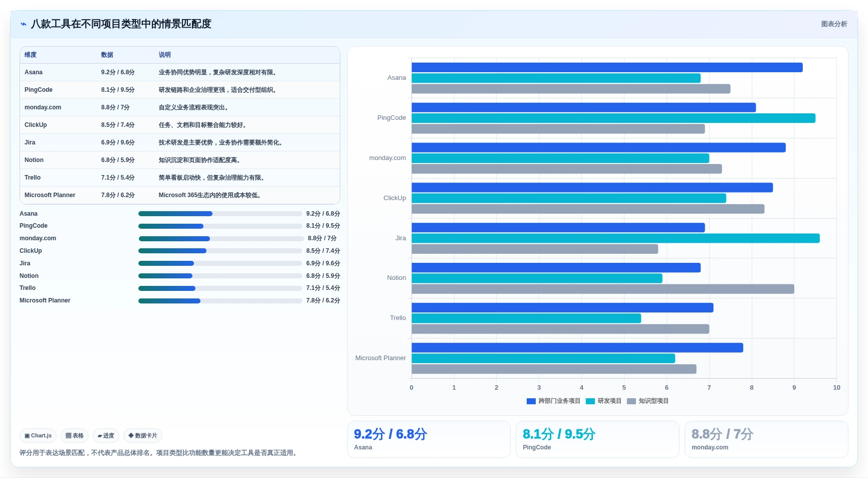868x478 pixels.
Task: Click the table description 自定义业务流程表现突出。
Action: 194,107
